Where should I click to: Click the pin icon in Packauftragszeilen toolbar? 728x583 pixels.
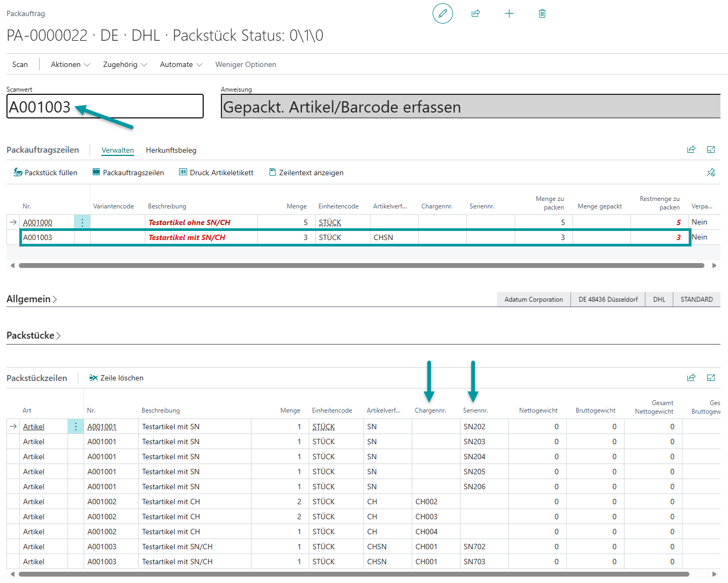711,173
